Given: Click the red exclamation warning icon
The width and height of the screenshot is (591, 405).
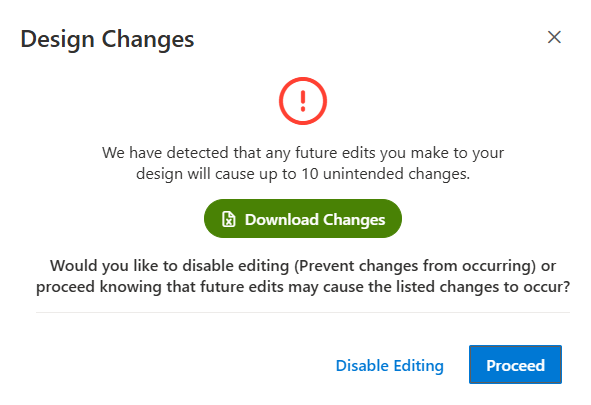Looking at the screenshot, I should (303, 101).
